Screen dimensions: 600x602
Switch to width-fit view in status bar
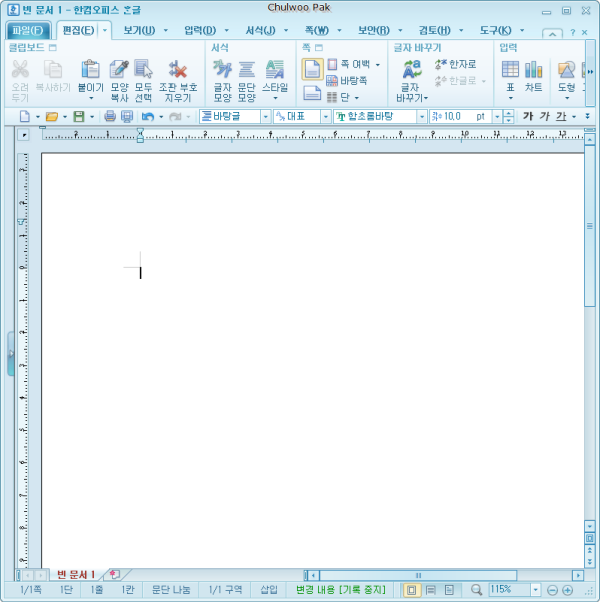coord(431,590)
